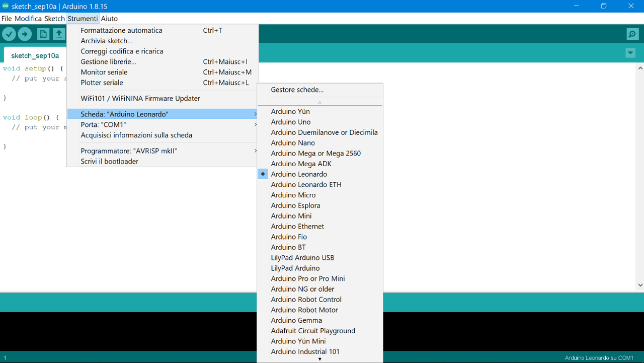The height and width of the screenshot is (363, 644).
Task: Select Arduino Esplora board
Action: coord(320,205)
